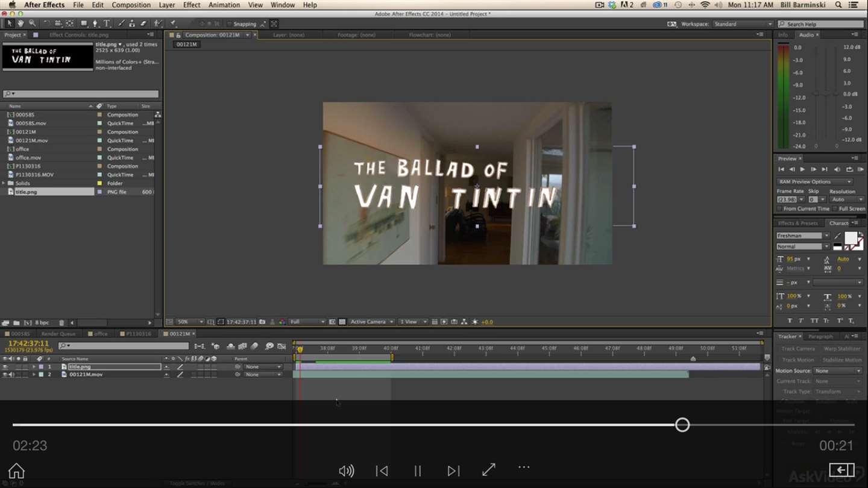Click the faux bold T button

click(x=790, y=321)
